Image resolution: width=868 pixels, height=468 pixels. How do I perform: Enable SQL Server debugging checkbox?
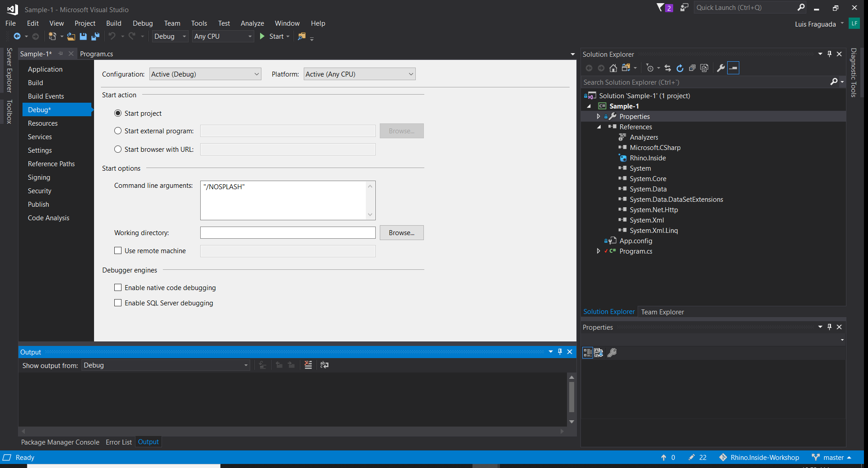pyautogui.click(x=118, y=303)
